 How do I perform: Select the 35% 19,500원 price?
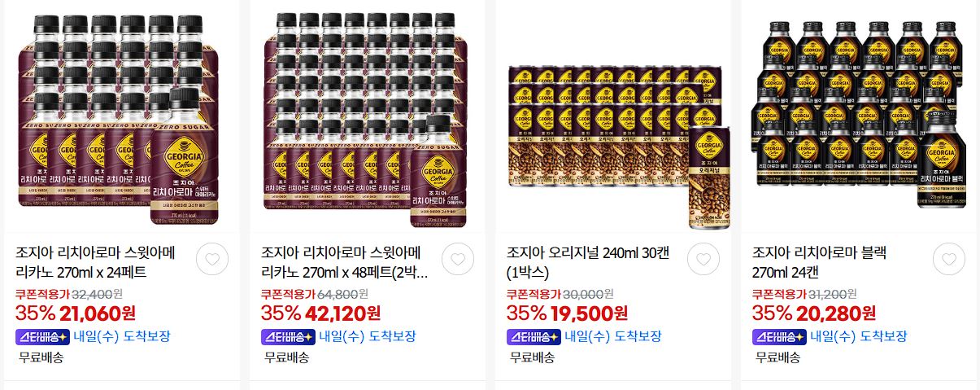pyautogui.click(x=567, y=313)
